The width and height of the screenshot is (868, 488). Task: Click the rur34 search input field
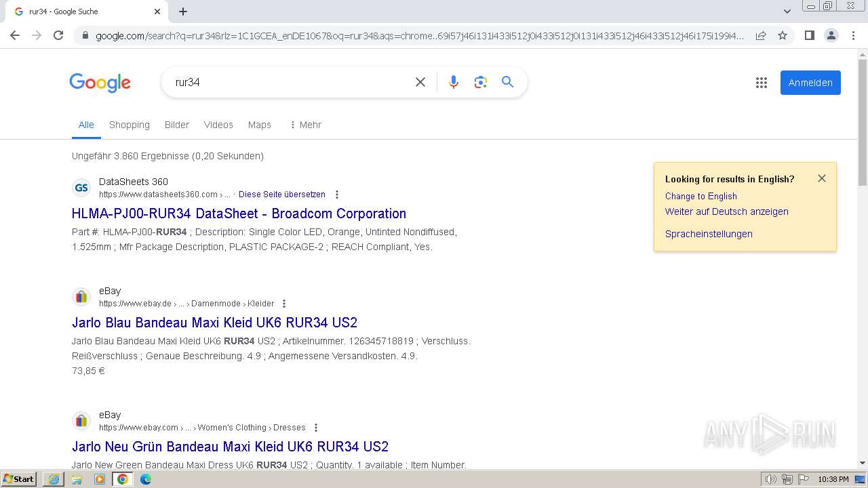288,82
